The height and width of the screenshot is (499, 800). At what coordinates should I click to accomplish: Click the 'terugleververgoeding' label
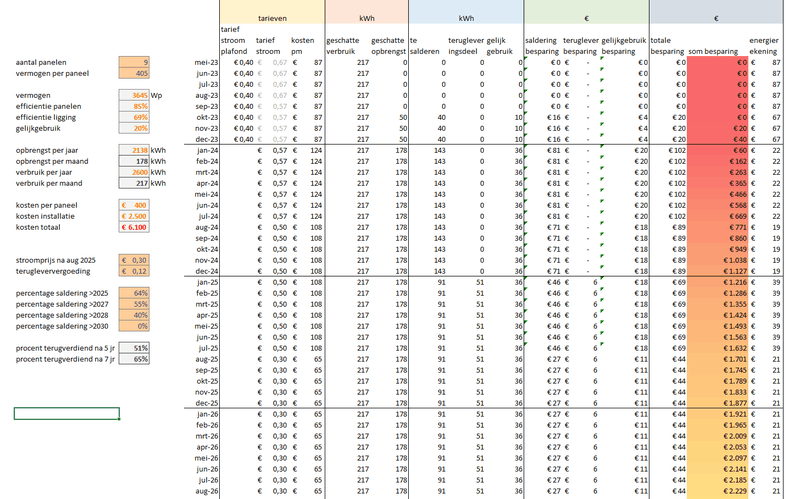click(x=53, y=271)
